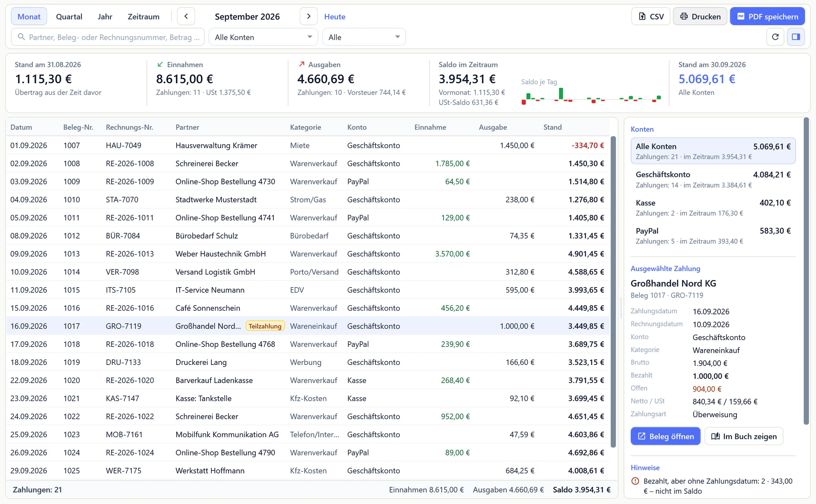This screenshot has width=816, height=504.
Task: Click the red Ausgaben arrow icon
Action: coord(302,64)
